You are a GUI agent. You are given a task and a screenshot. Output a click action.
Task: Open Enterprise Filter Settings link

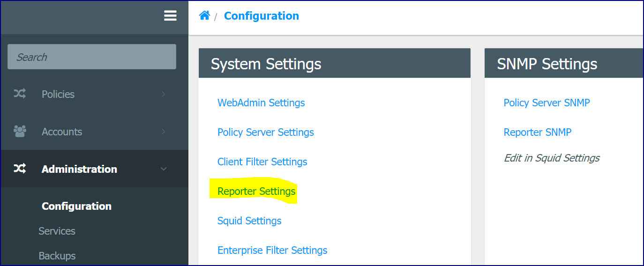(272, 250)
